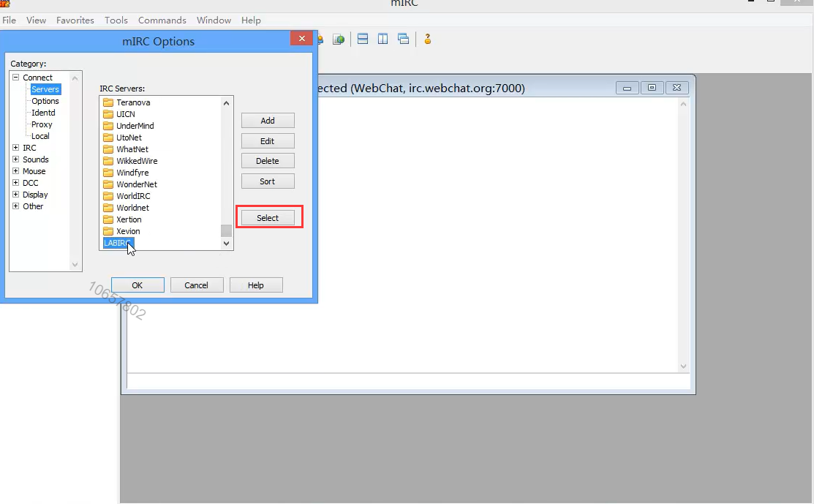814x504 pixels.
Task: Click the Category tree scroll-up arrow
Action: click(x=75, y=78)
